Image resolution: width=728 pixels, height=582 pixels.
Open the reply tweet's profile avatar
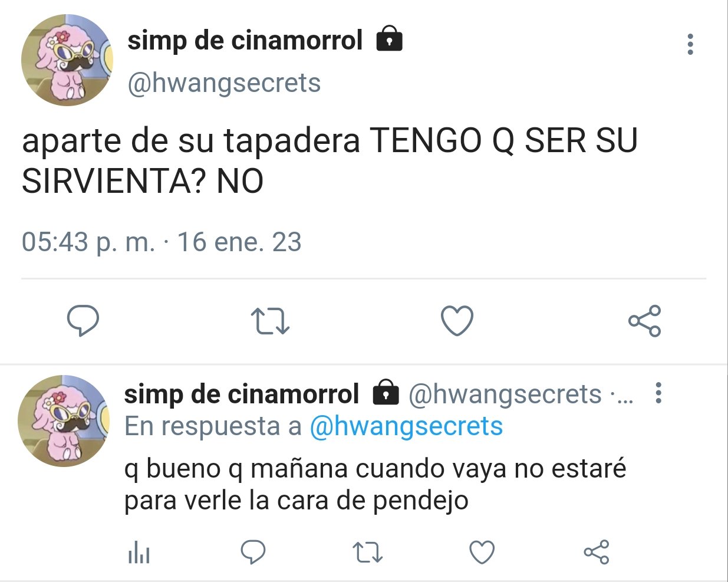point(64,421)
